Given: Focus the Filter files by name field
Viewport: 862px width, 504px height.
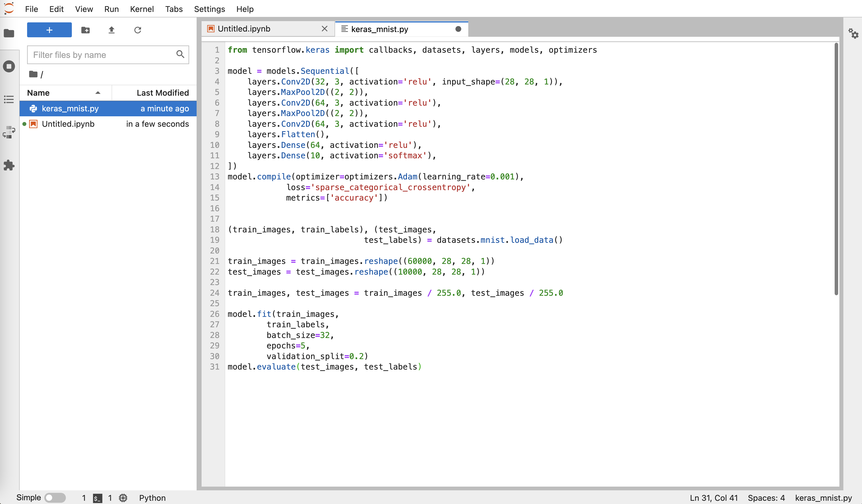Looking at the screenshot, I should [x=108, y=55].
